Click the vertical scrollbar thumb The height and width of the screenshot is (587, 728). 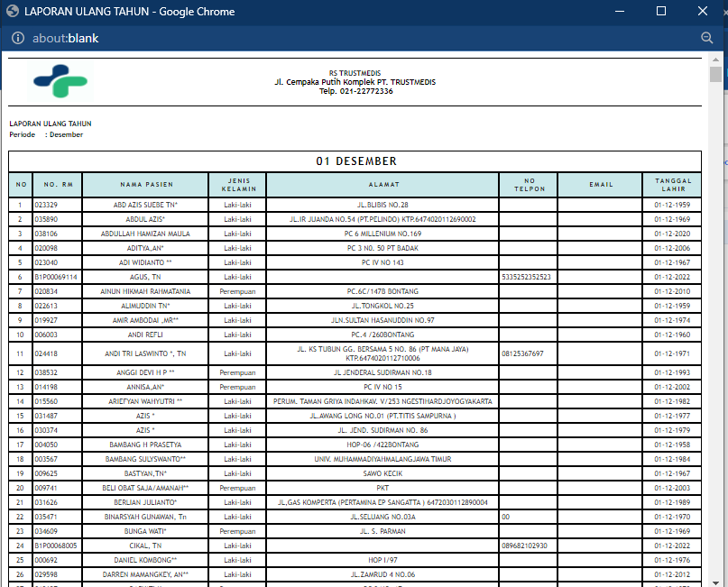pyautogui.click(x=715, y=74)
